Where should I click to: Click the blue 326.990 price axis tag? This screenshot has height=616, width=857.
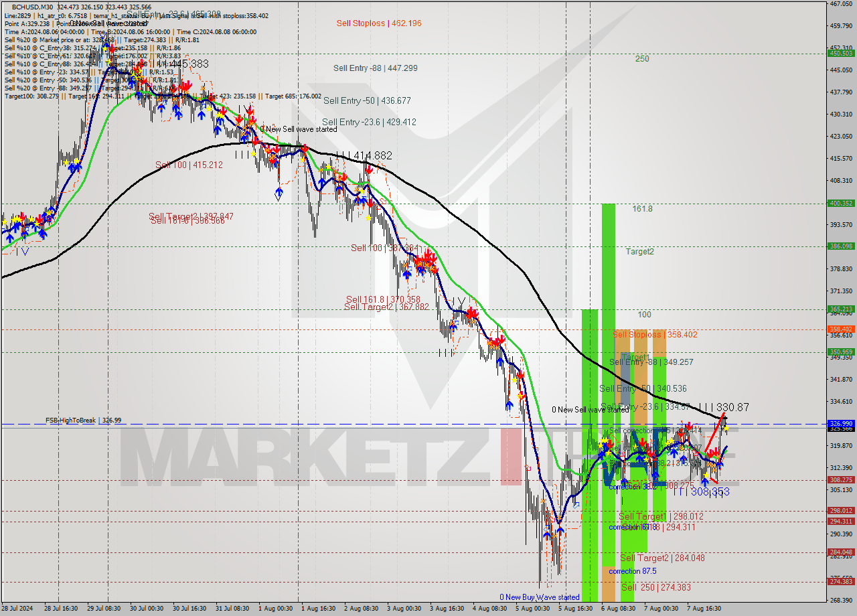[841, 424]
